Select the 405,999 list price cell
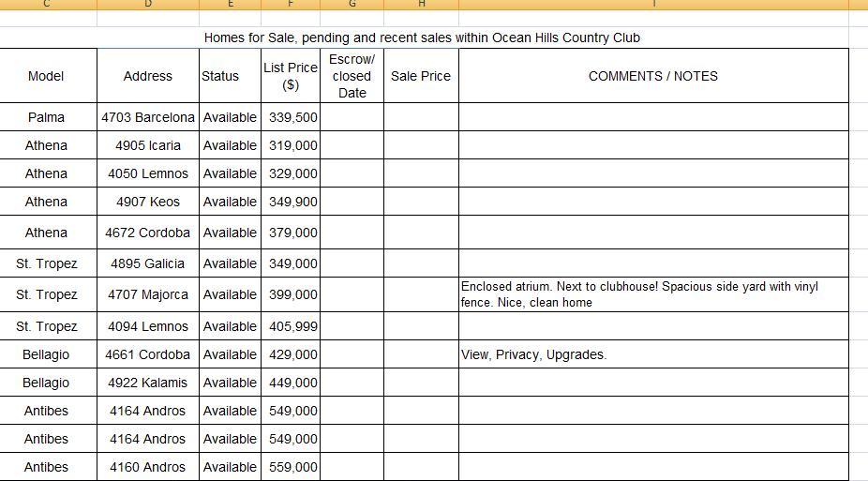This screenshot has width=868, height=481. click(292, 326)
